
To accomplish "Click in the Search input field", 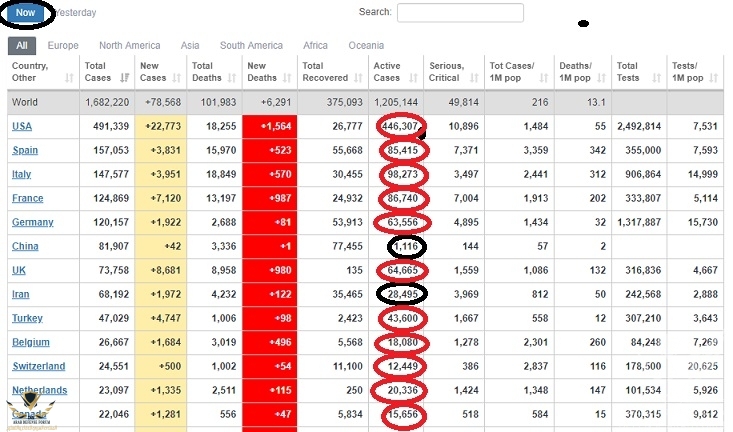I will (x=460, y=13).
